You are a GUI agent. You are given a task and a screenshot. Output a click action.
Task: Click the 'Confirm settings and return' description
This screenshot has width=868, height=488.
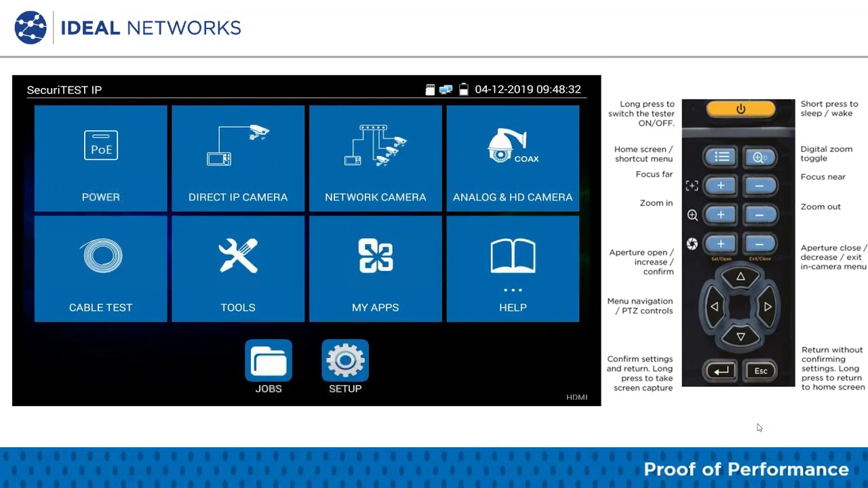click(640, 373)
